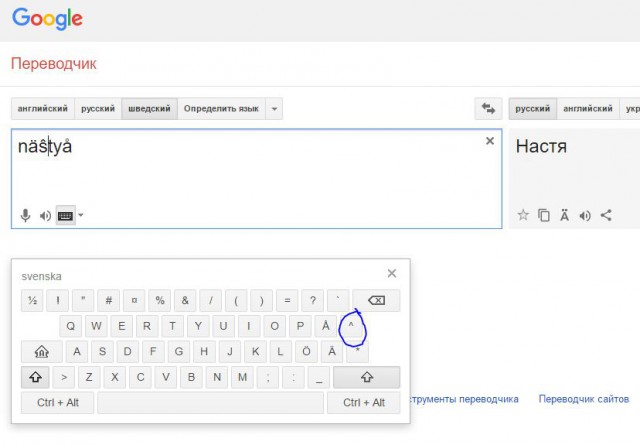640x445 pixels.
Task: Listen to translated text speaker icon
Action: pos(585,215)
